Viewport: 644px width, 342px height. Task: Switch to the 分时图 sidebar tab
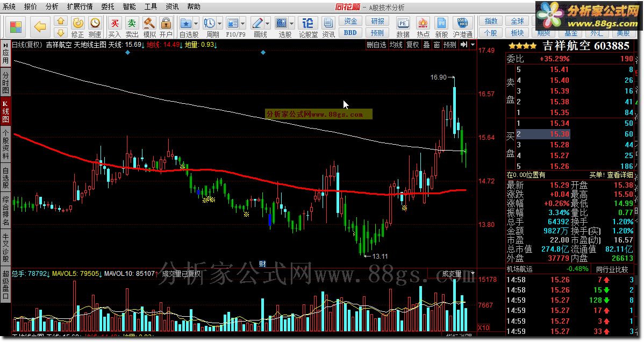(6, 83)
